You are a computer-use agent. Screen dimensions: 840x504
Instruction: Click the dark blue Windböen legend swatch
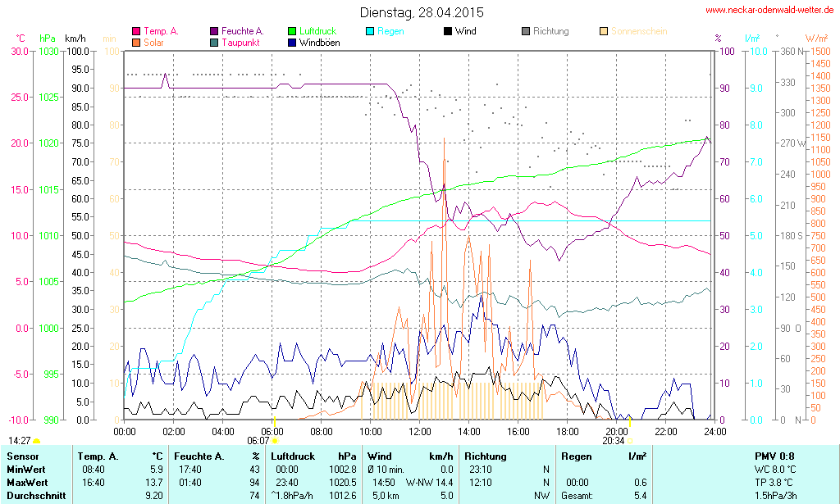tap(293, 42)
